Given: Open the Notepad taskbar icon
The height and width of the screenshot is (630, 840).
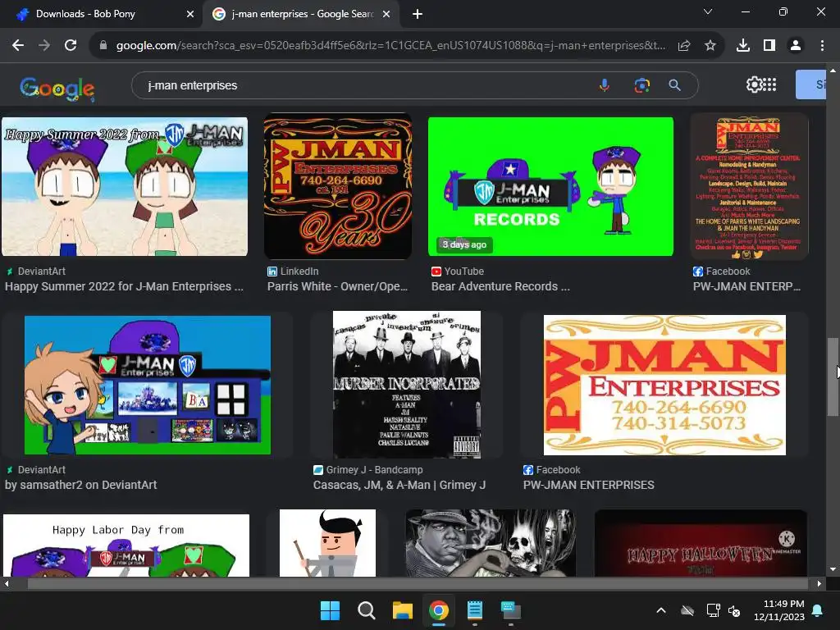Looking at the screenshot, I should click(475, 610).
